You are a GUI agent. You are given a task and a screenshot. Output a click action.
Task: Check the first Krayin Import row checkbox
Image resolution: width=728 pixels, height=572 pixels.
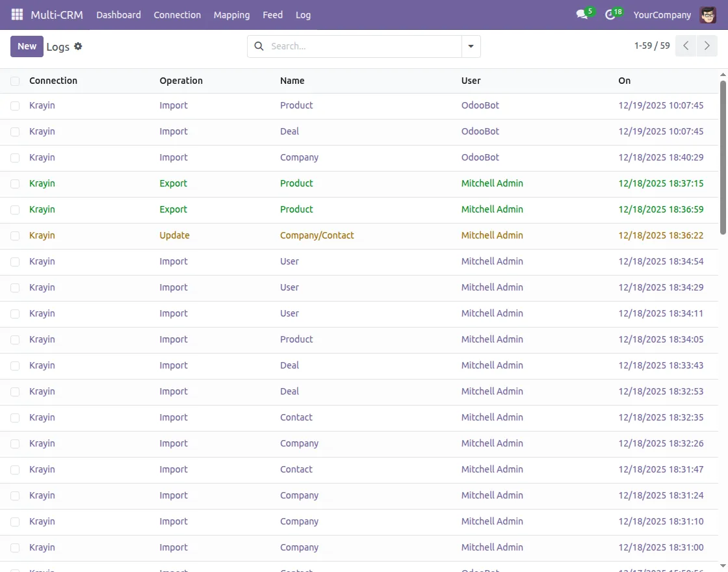tap(14, 105)
